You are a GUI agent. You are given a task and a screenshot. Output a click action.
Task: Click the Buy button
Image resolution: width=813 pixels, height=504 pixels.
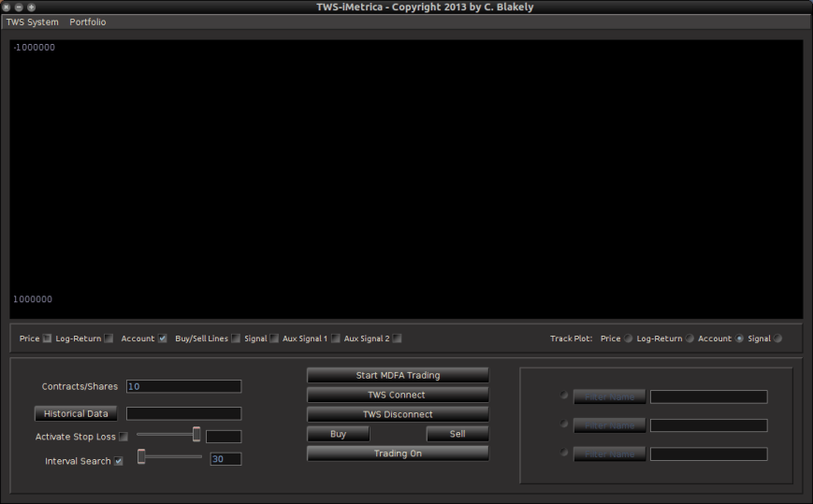[338, 434]
